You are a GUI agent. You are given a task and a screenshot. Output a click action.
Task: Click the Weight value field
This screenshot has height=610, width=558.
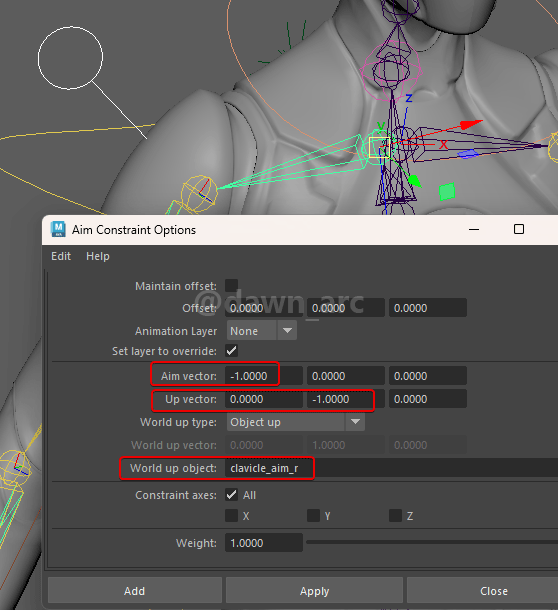pyautogui.click(x=264, y=543)
